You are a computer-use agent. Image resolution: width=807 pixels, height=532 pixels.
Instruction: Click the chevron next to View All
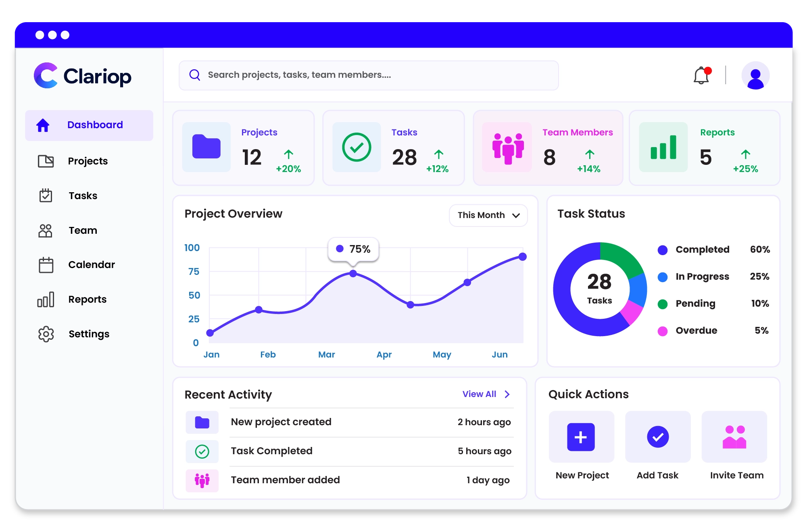point(507,394)
